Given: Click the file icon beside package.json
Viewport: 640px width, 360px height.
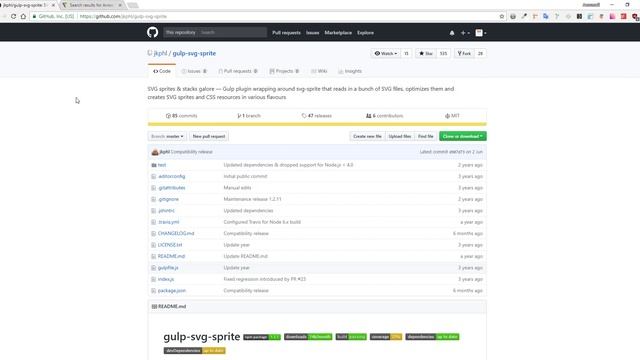Looking at the screenshot, I should [x=153, y=291].
